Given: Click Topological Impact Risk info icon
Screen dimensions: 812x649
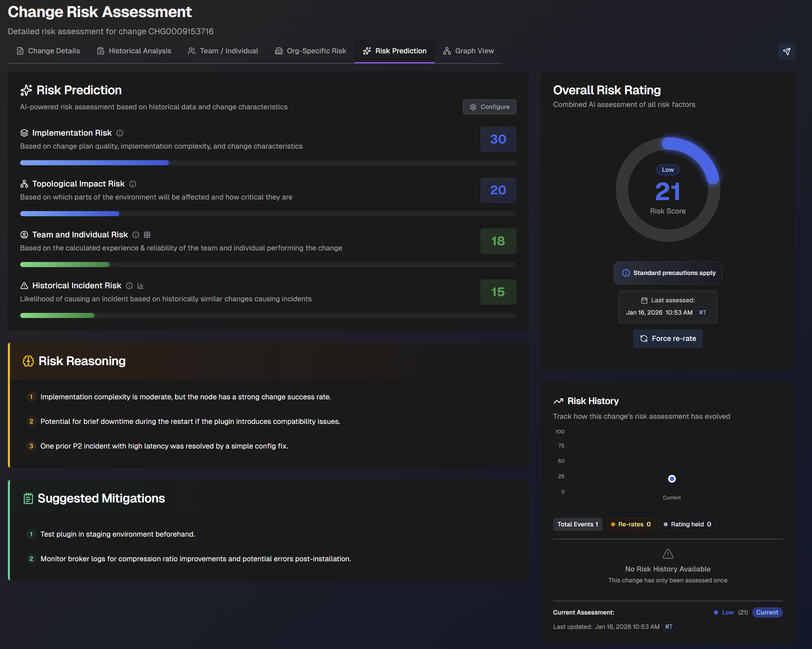Looking at the screenshot, I should (133, 184).
